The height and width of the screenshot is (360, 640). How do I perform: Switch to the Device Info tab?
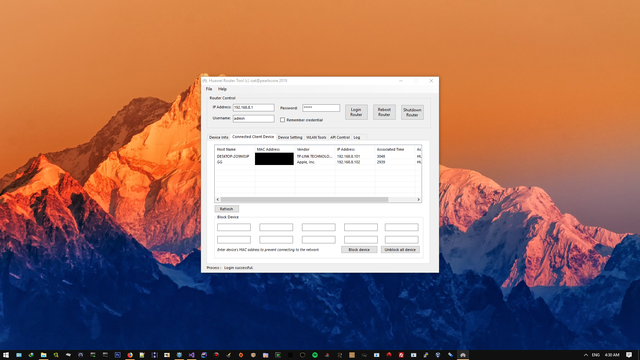coord(219,138)
